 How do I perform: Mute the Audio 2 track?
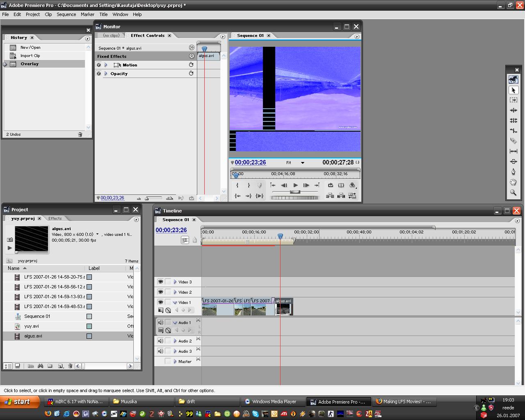coord(160,341)
